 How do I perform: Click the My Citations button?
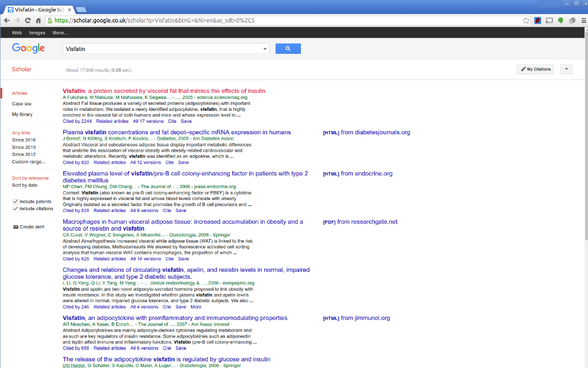point(535,69)
